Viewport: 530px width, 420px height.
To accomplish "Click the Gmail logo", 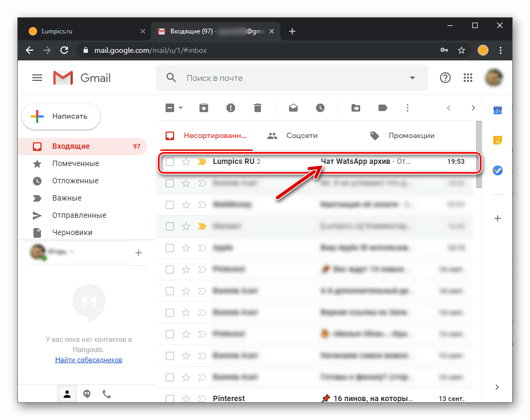I will tap(82, 78).
